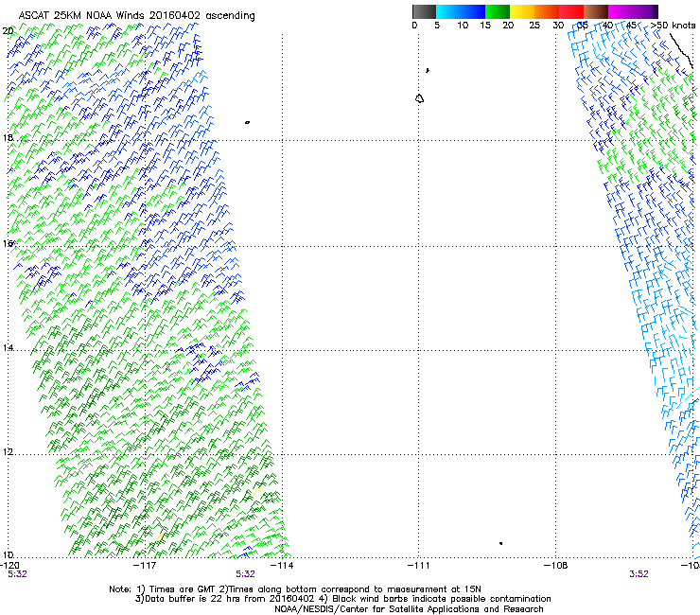Click the NOAA/NESDIS Center credit line

click(409, 609)
